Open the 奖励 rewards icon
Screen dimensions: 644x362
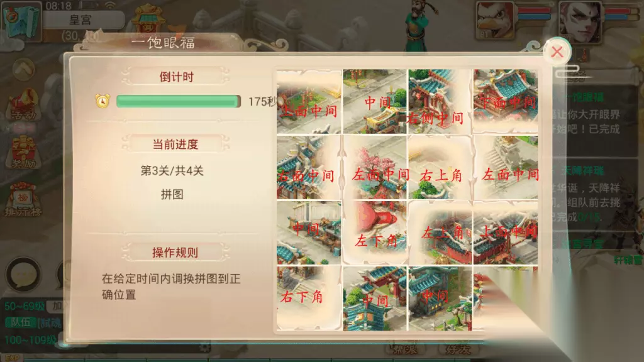(23, 153)
